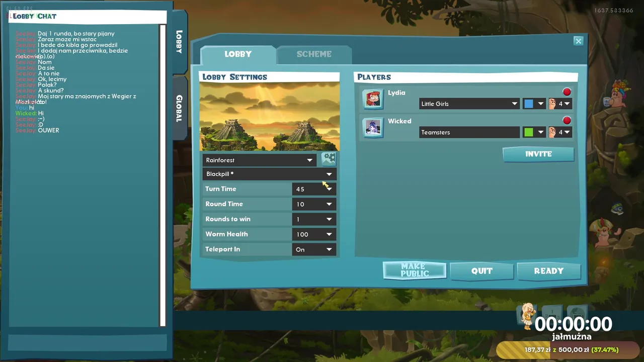Open the Rainforest map theme dropdown

click(260, 160)
